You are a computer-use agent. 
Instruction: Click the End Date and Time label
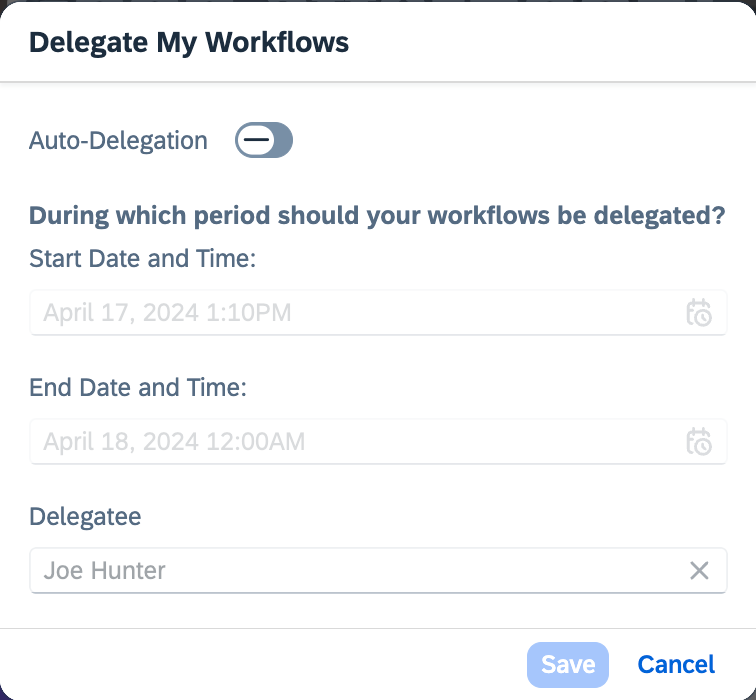pyautogui.click(x=137, y=387)
